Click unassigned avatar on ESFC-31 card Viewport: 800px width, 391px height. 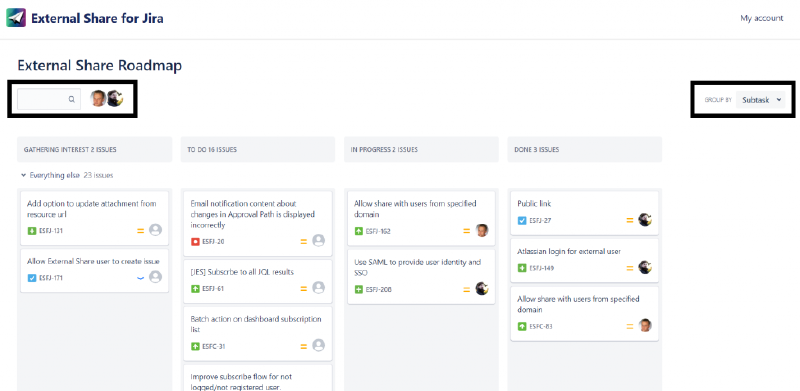pos(318,345)
